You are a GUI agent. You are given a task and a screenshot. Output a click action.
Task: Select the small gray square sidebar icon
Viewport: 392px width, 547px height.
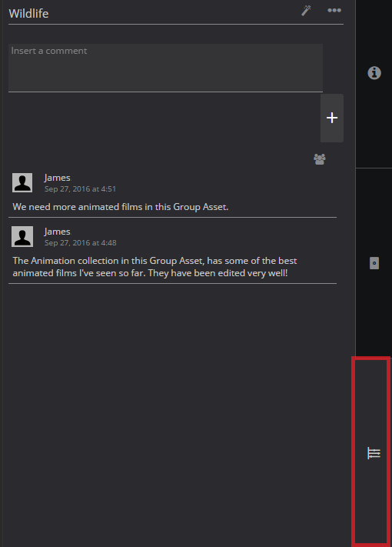[374, 263]
